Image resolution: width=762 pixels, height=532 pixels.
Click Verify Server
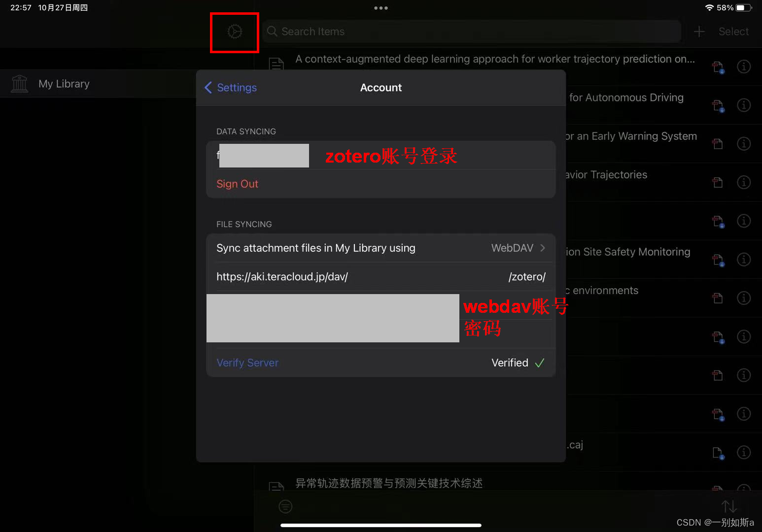coord(247,363)
